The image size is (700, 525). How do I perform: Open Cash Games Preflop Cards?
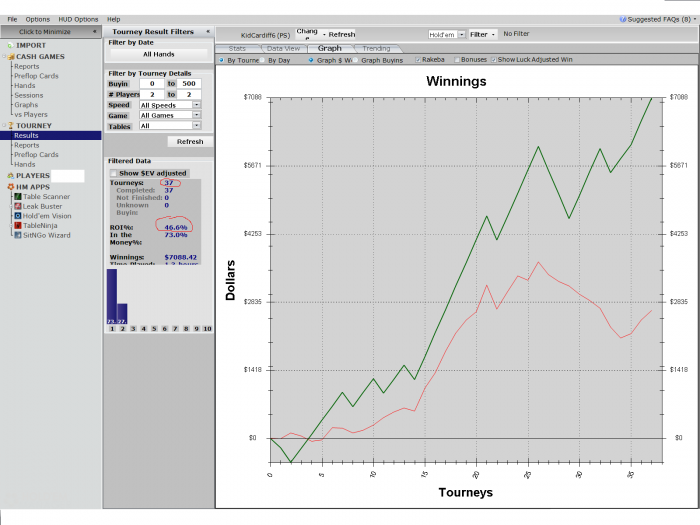click(x=36, y=76)
